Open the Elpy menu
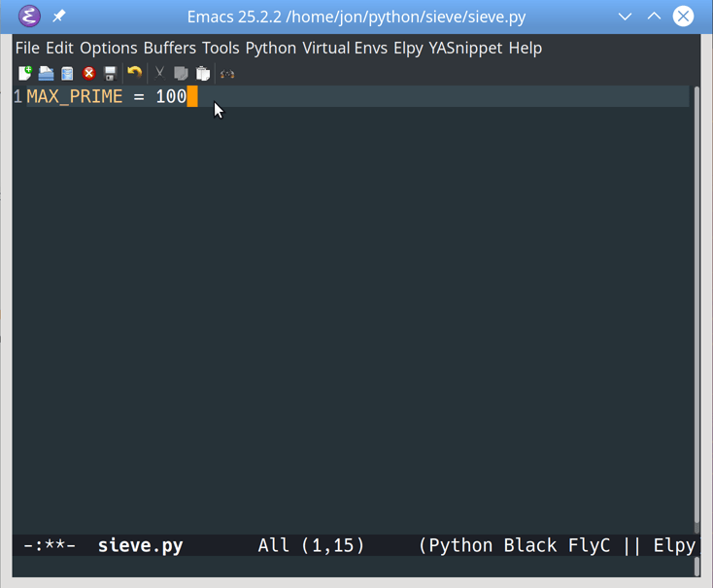The image size is (713, 588). pyautogui.click(x=408, y=48)
